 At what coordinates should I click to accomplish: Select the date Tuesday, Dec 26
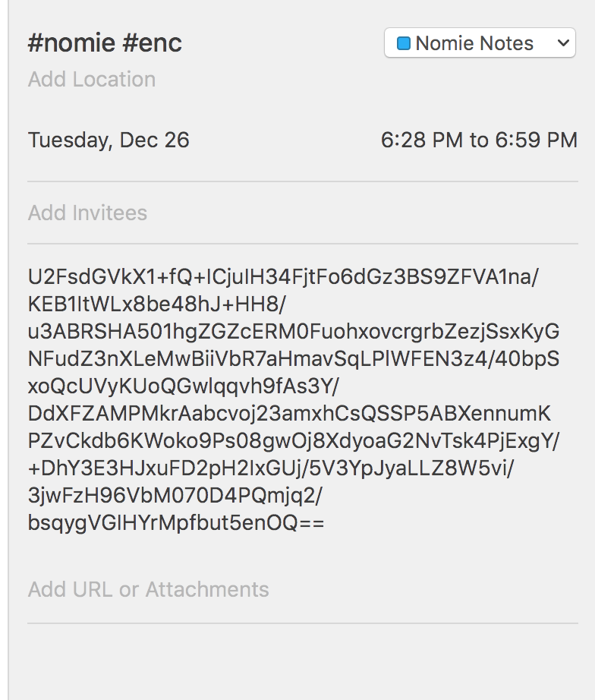(x=109, y=140)
